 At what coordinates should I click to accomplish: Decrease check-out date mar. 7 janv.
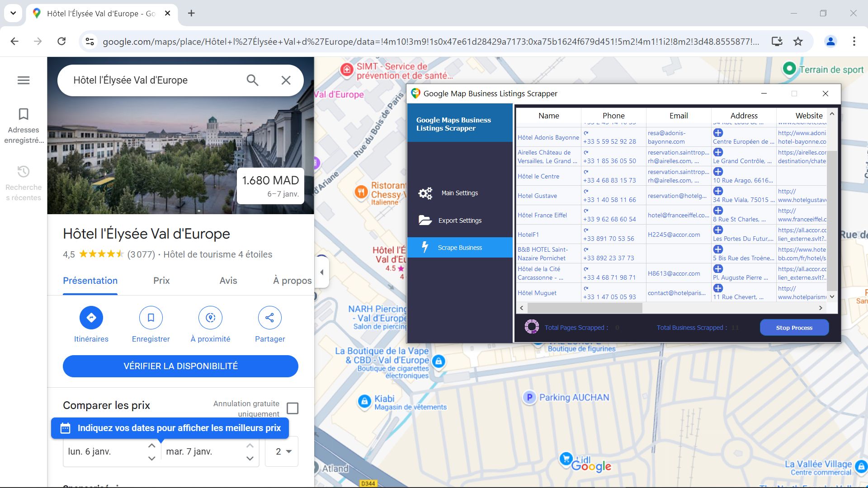250,458
